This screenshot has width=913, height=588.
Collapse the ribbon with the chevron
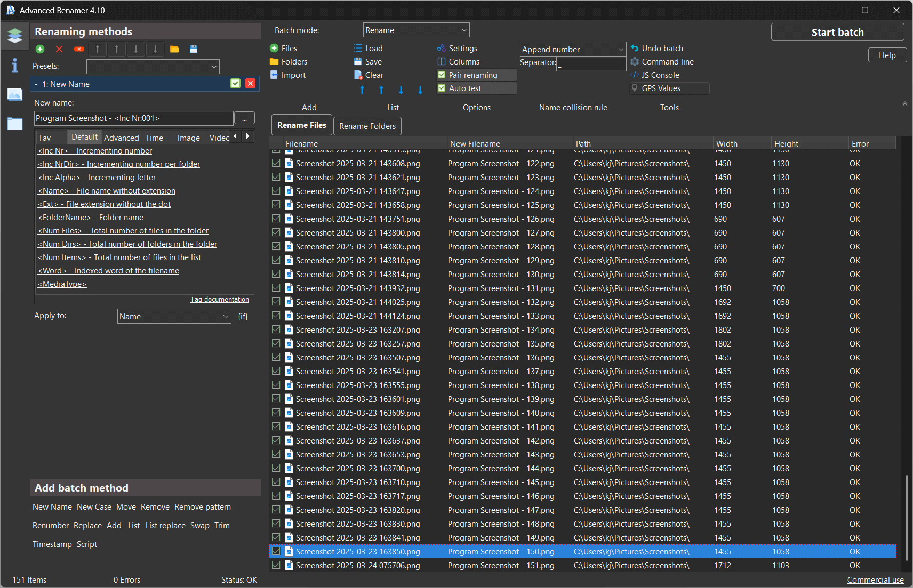(904, 103)
